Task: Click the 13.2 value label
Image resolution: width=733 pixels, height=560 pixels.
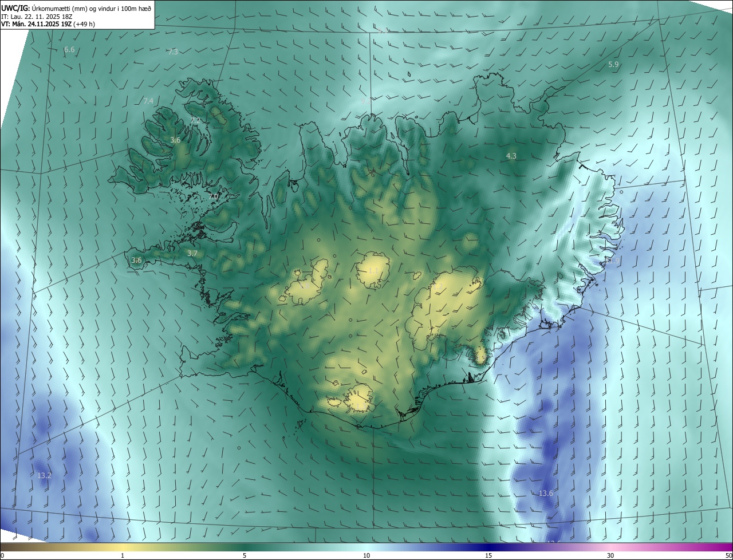Action: [x=44, y=476]
